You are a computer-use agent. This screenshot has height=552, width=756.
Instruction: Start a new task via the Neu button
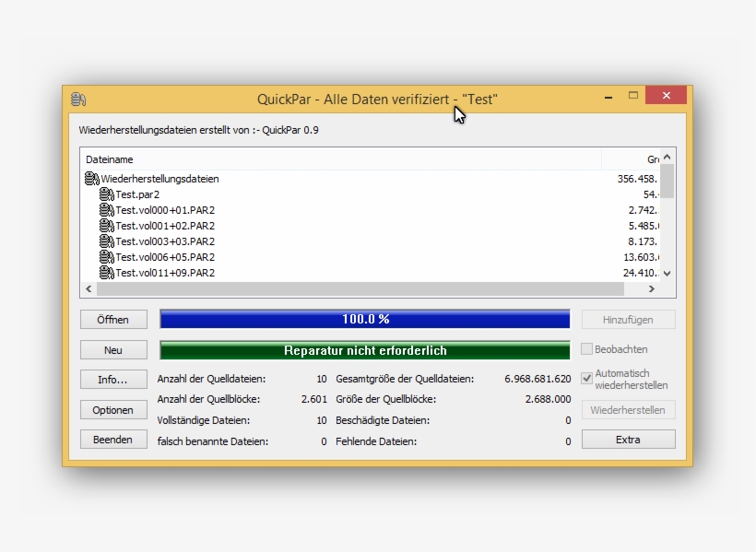[112, 349]
